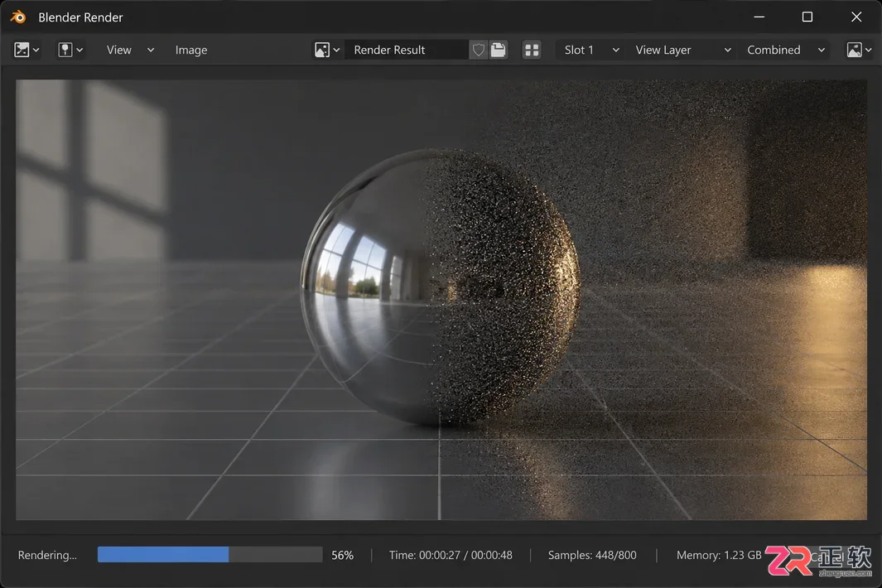The image size is (882, 588).
Task: Click the render progress bar
Action: point(210,554)
